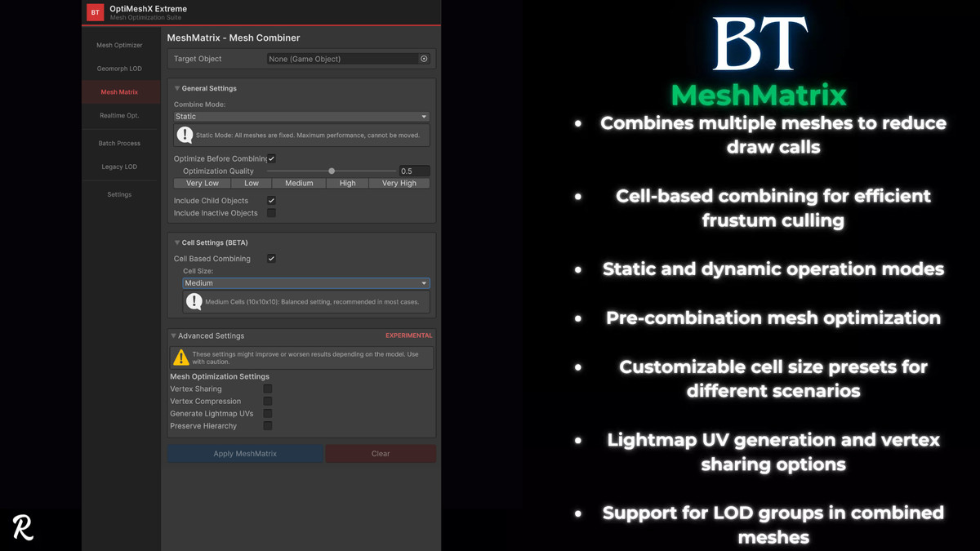Open the Settings sidebar item
Screen dimensions: 980x551
pos(119,194)
